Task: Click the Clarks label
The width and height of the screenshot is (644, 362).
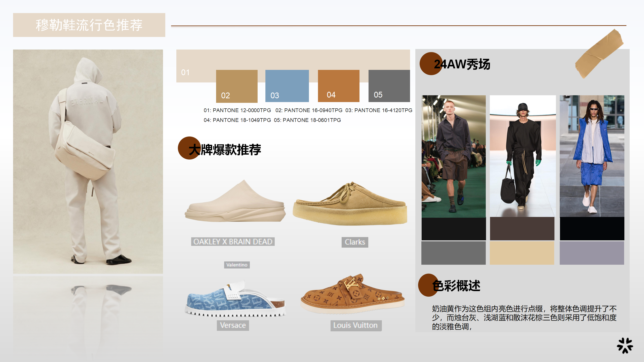Action: pyautogui.click(x=355, y=242)
